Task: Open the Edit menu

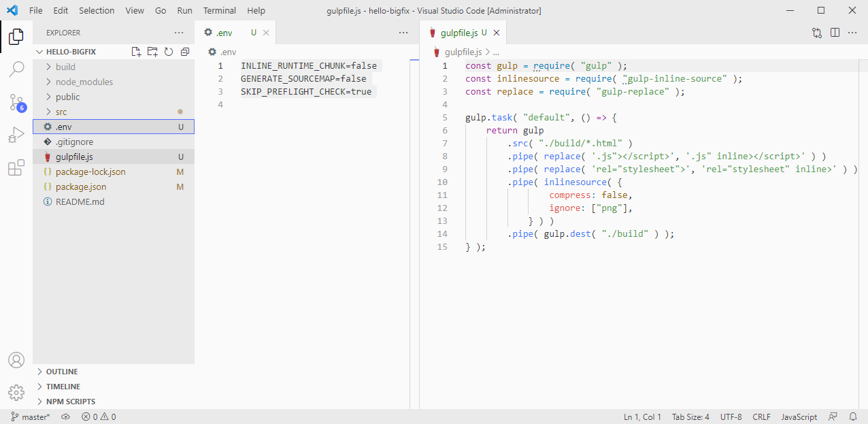Action: pyautogui.click(x=61, y=10)
